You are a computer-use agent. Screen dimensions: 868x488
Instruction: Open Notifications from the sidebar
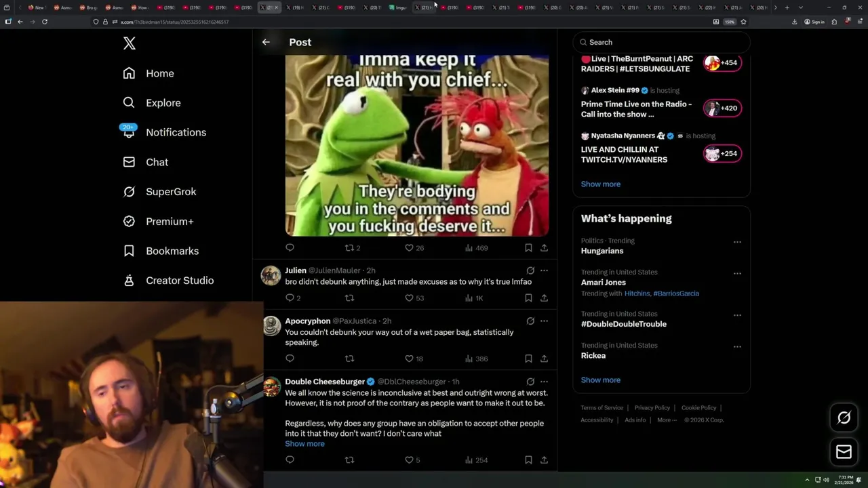tap(175, 132)
